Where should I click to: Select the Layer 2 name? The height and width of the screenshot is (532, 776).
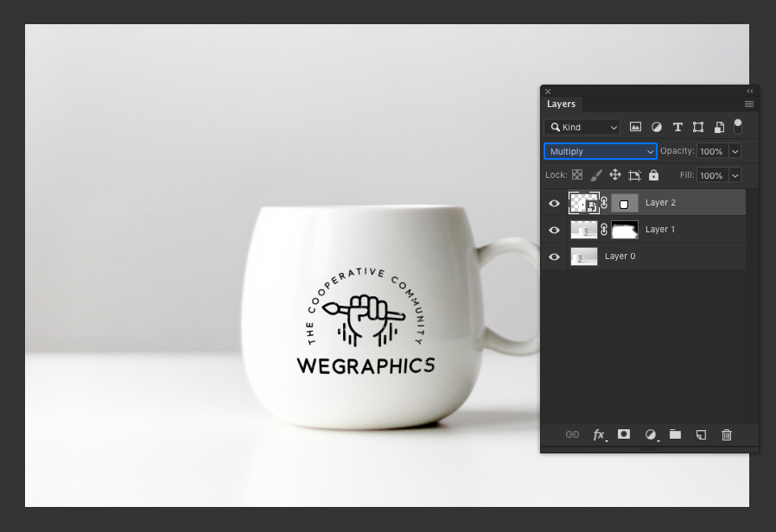[x=660, y=203]
